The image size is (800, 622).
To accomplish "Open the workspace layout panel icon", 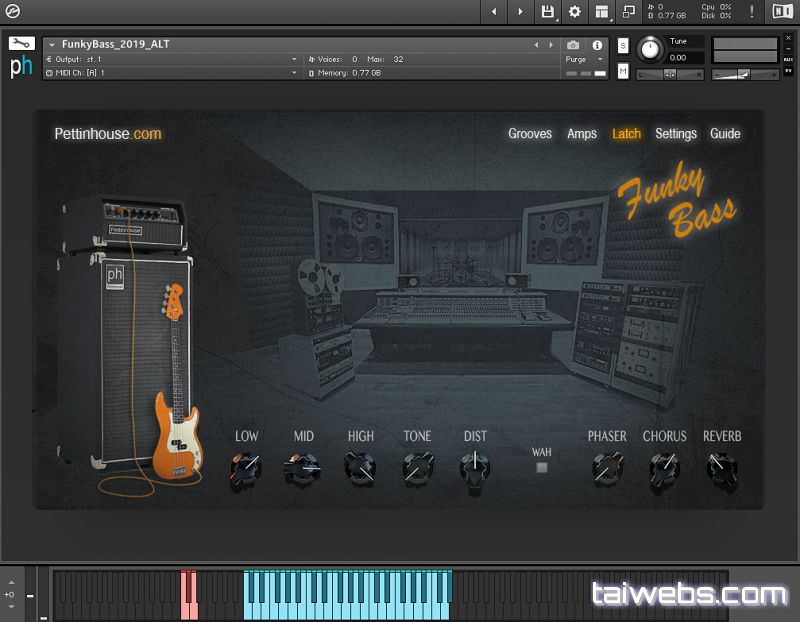I will tap(601, 12).
